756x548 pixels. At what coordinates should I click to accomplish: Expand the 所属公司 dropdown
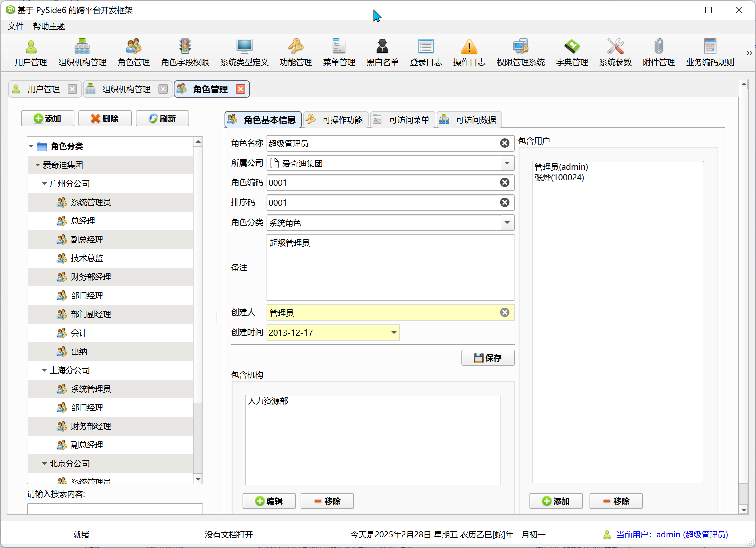507,163
